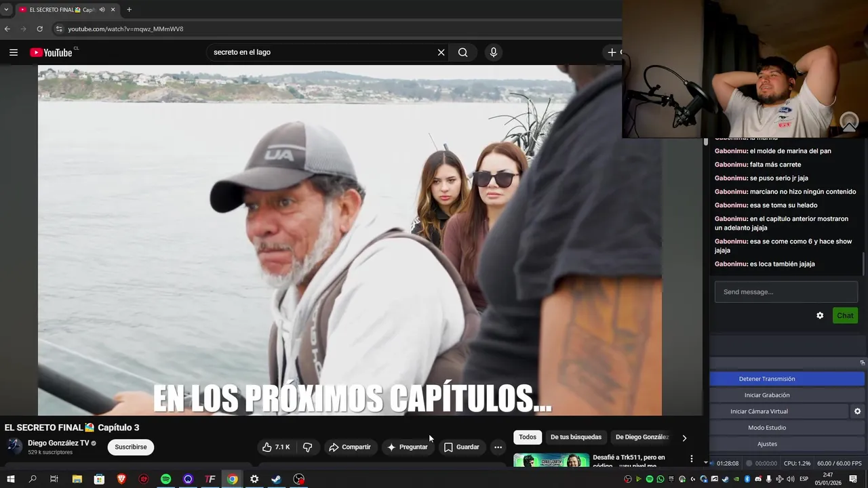Click the browser back arrow
This screenshot has height=488, width=868.
(7, 29)
